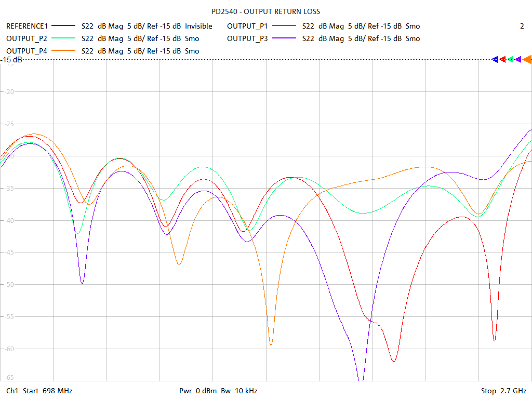Click the purple OUTPUT_P3 legend line
The height and width of the screenshot is (399, 532).
pos(284,38)
